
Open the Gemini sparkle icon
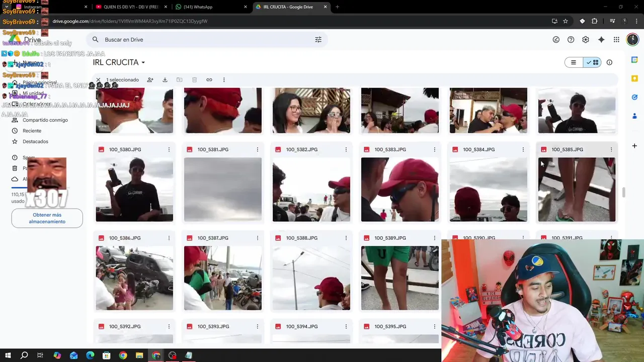(601, 40)
